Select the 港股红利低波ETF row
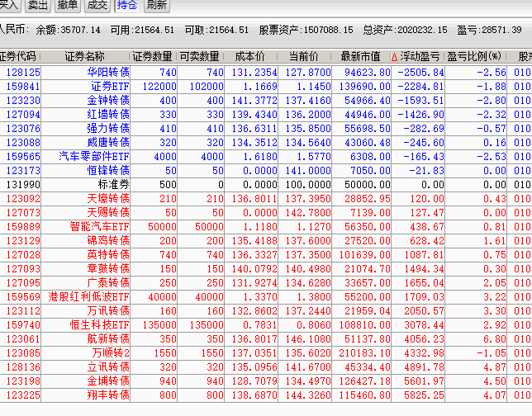The image size is (532, 416). click(266, 297)
